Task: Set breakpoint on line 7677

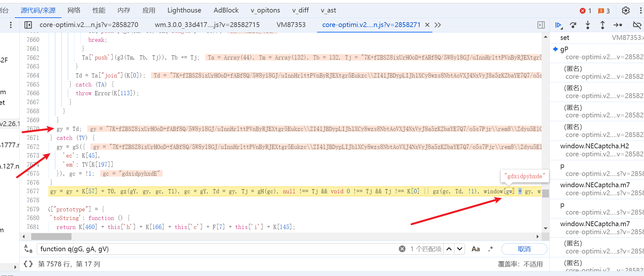Action: [33, 191]
